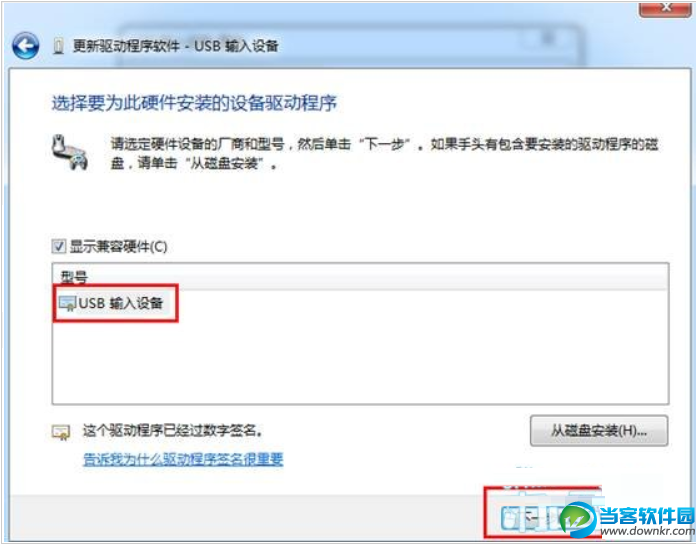696x545 pixels.
Task: Click the USB device icon in the title bar
Action: [x=58, y=46]
